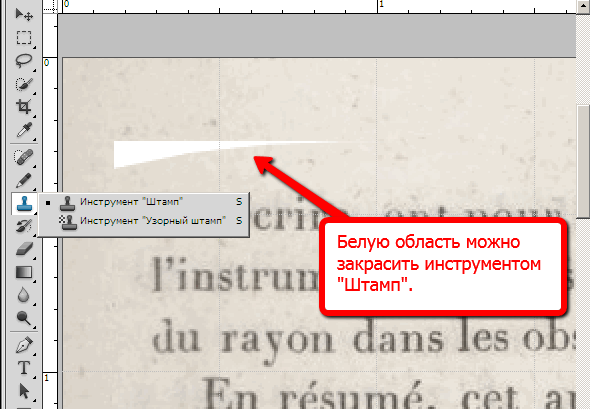Select the Path Selection tool
This screenshot has height=409, width=590.
point(24,391)
